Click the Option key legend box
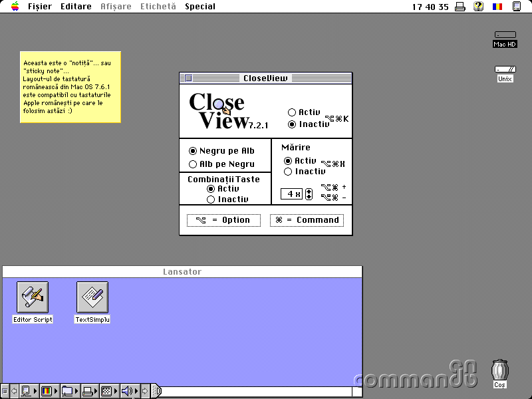The image size is (532, 399). [x=223, y=220]
